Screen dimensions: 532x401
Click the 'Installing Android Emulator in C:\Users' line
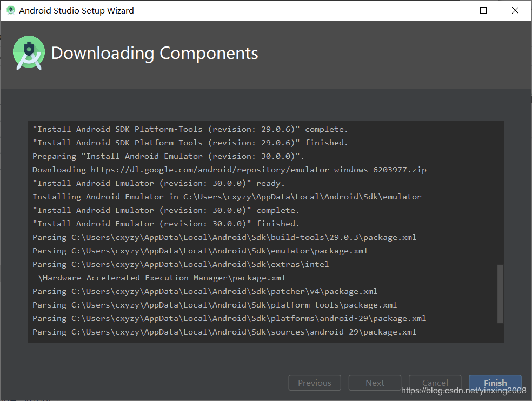227,197
